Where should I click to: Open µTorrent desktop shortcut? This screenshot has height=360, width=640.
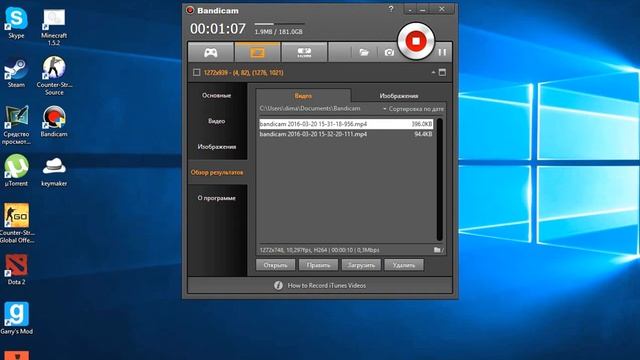(x=16, y=170)
